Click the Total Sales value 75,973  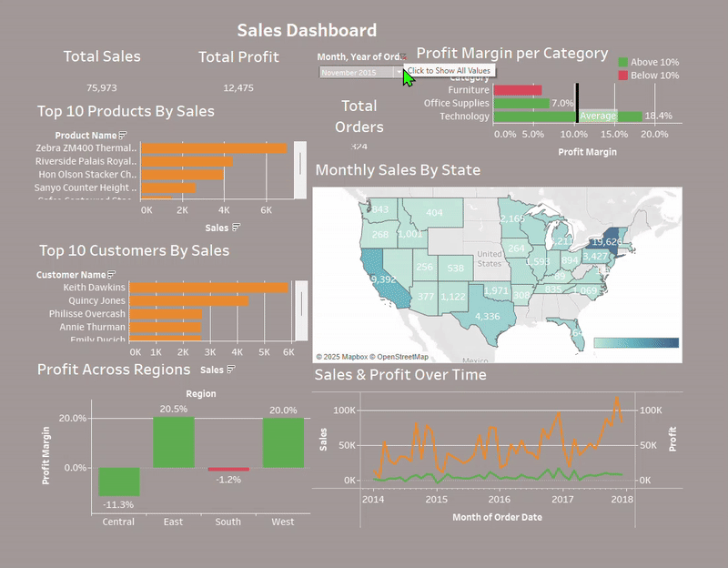[x=102, y=87]
